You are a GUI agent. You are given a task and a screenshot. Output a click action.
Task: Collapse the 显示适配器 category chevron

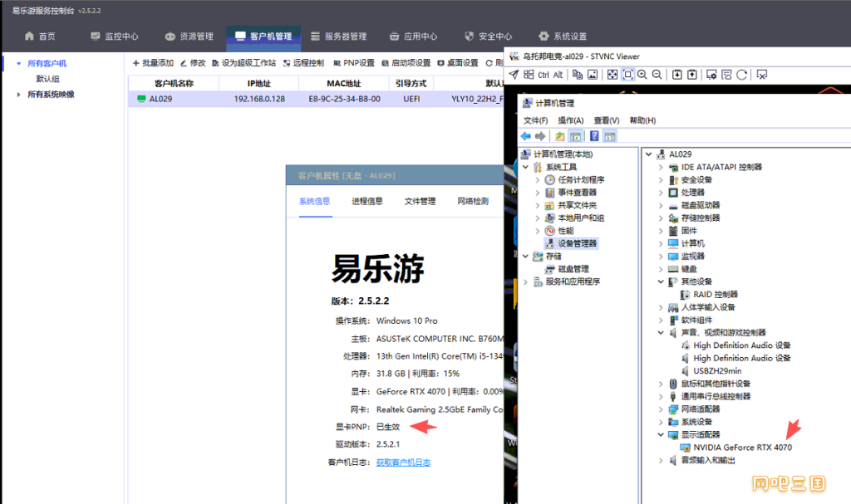click(661, 434)
